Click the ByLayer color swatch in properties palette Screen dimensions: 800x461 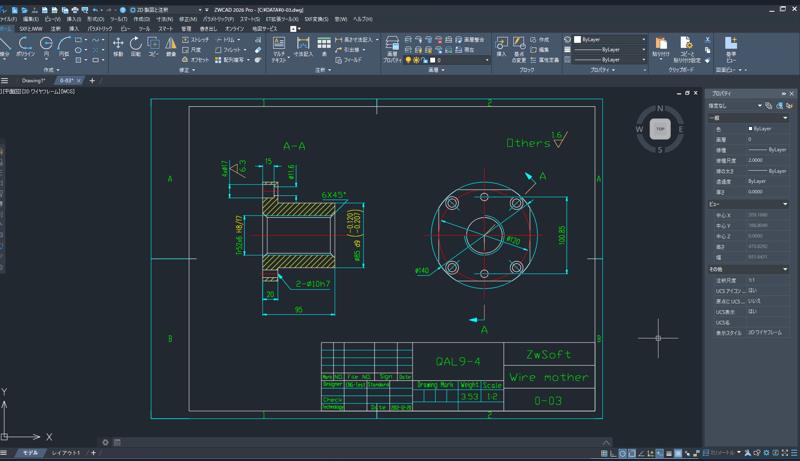pos(751,128)
